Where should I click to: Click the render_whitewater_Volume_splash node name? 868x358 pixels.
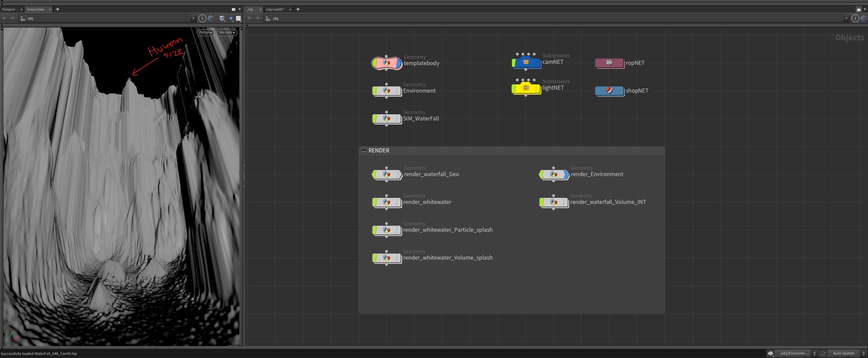[x=448, y=258]
